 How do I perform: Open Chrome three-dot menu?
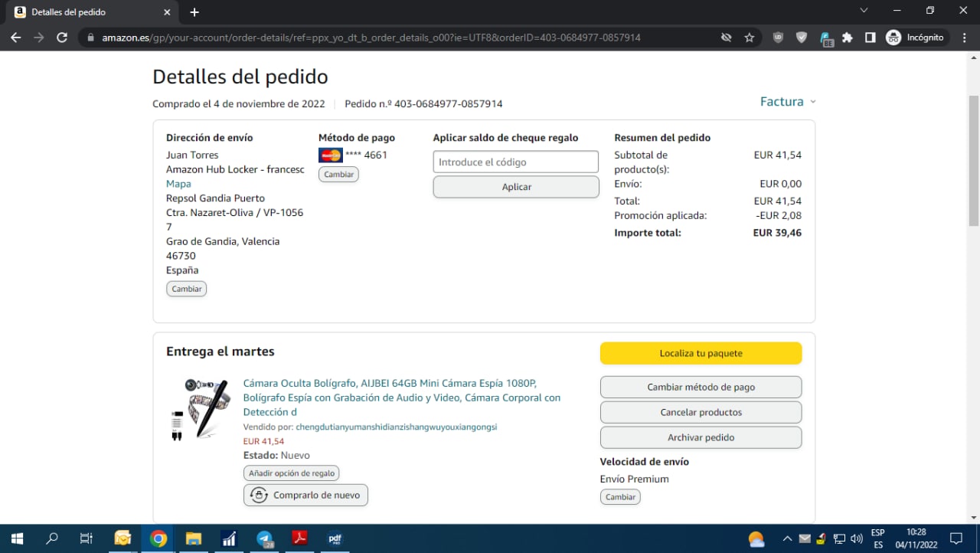point(964,38)
